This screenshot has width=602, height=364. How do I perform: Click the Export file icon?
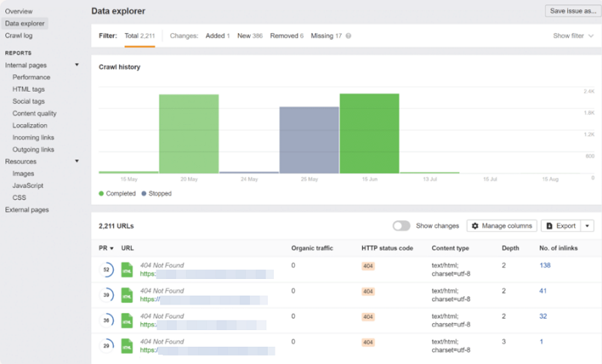tap(549, 226)
